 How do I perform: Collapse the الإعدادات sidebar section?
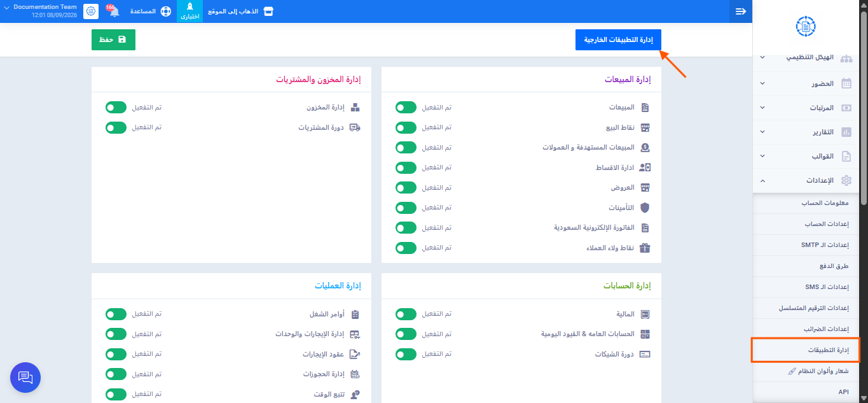(806, 180)
